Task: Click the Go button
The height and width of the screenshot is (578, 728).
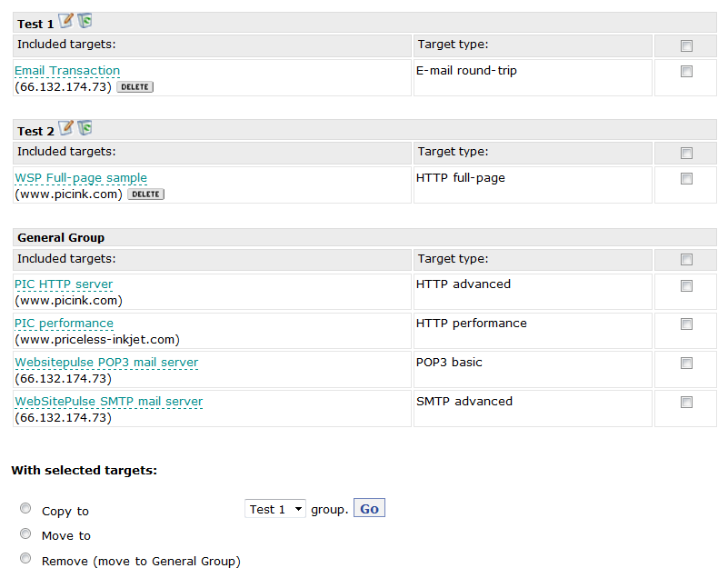Action: coord(369,507)
